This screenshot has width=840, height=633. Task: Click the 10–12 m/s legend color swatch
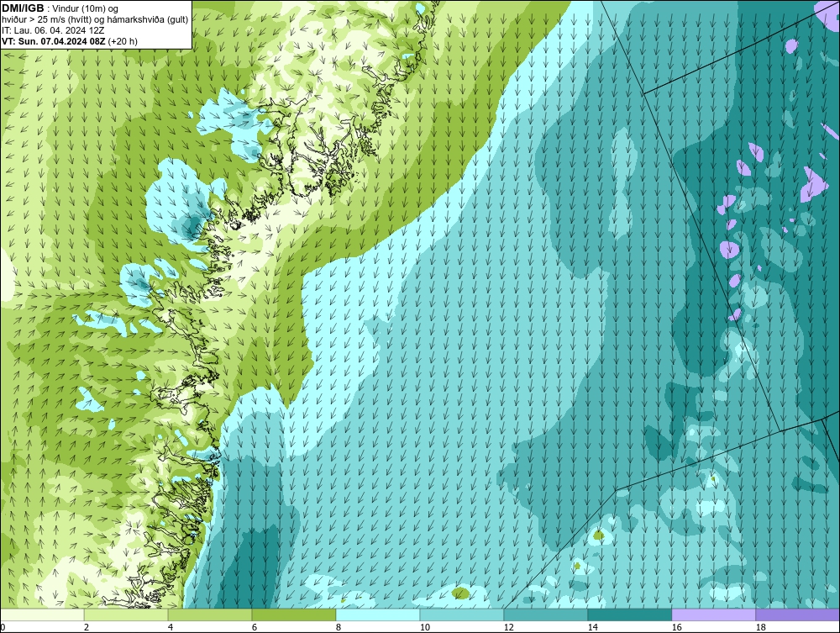click(462, 615)
